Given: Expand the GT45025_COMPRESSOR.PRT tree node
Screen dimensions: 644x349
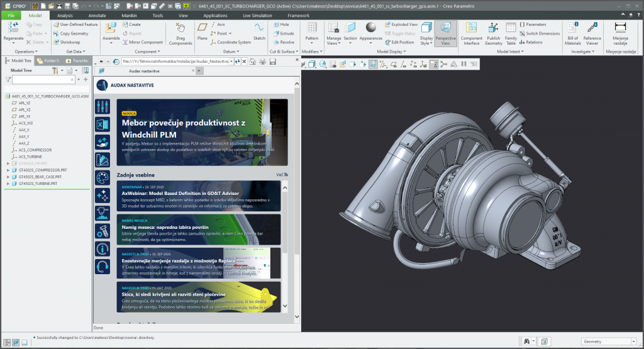Looking at the screenshot, I should 8,170.
